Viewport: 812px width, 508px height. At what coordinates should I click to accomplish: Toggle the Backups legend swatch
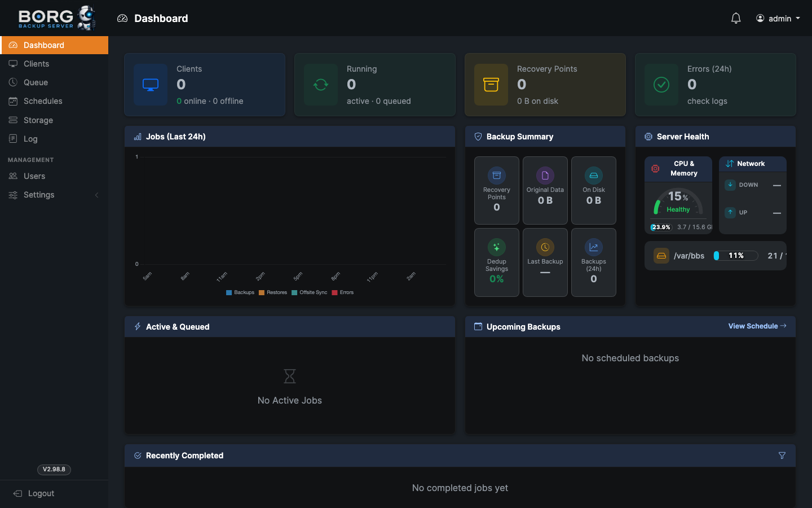tap(229, 292)
